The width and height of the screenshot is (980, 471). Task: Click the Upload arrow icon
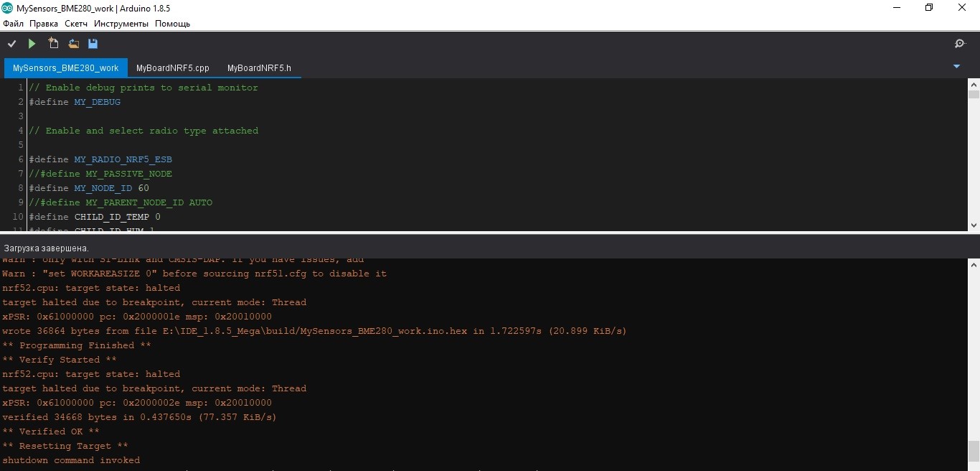[x=32, y=44]
